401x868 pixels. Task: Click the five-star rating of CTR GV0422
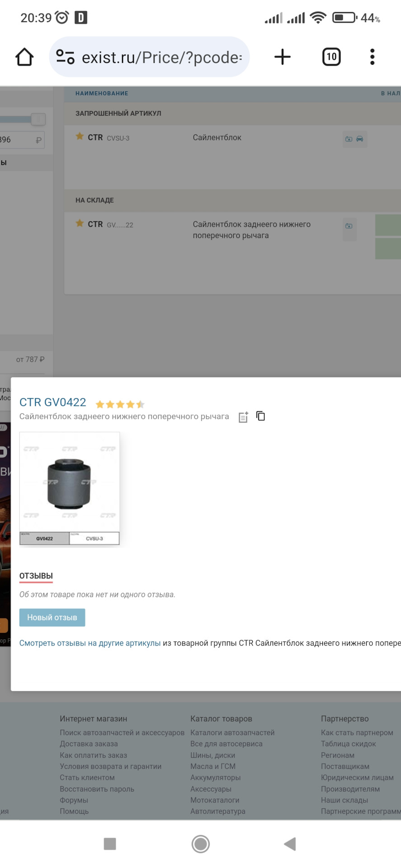coord(120,404)
